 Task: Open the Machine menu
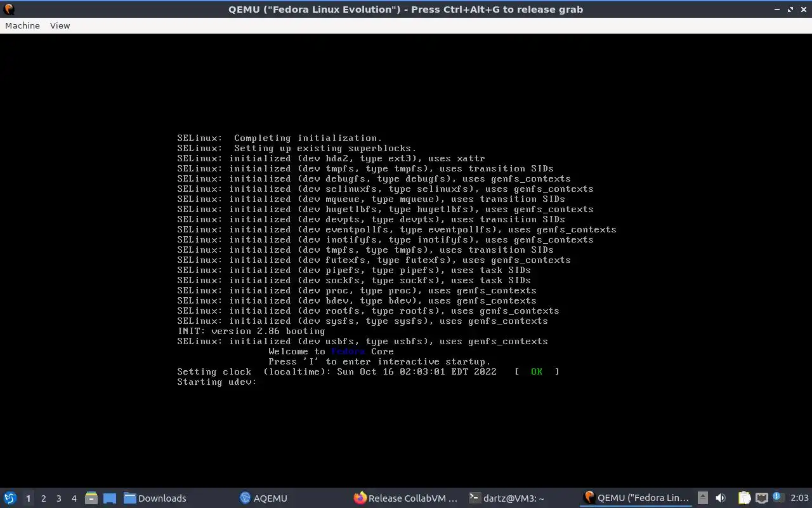click(x=22, y=25)
